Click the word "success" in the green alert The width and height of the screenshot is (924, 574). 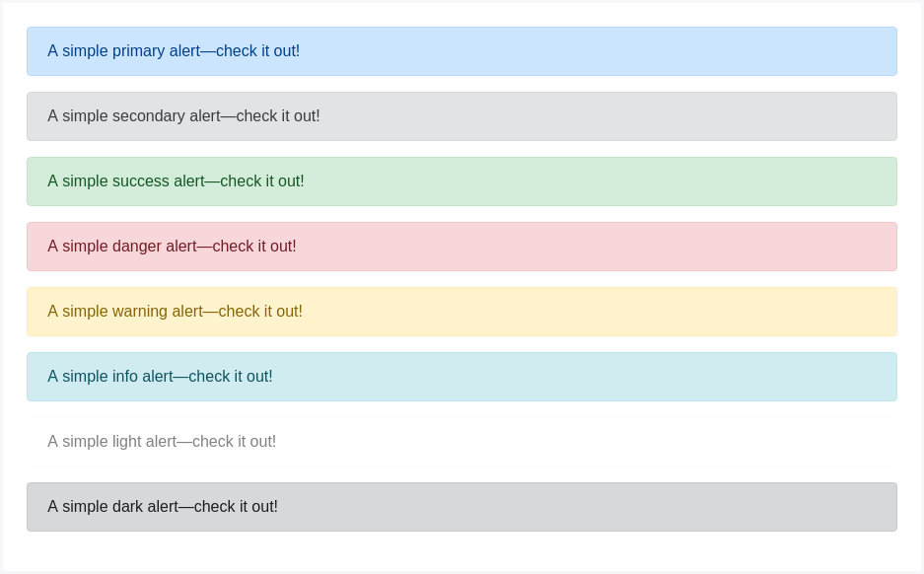[x=141, y=181]
